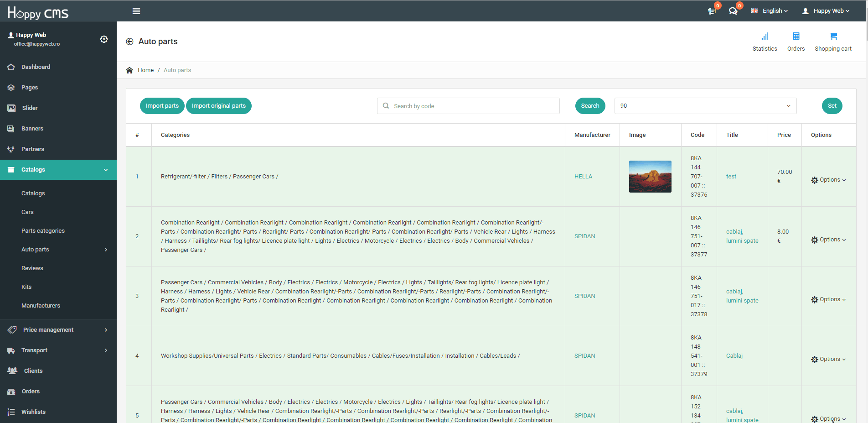Open Options dropdown for row 4 Cablaj

click(x=828, y=359)
